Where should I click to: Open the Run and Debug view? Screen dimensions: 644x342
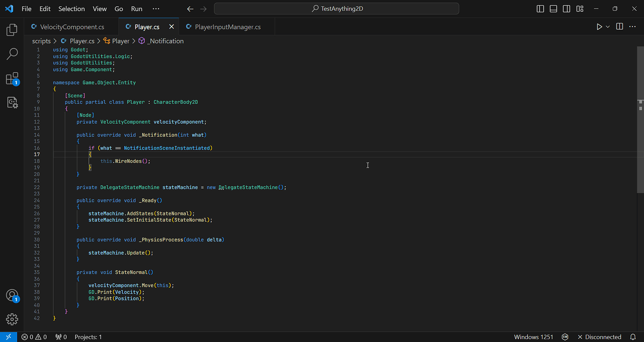click(x=12, y=103)
